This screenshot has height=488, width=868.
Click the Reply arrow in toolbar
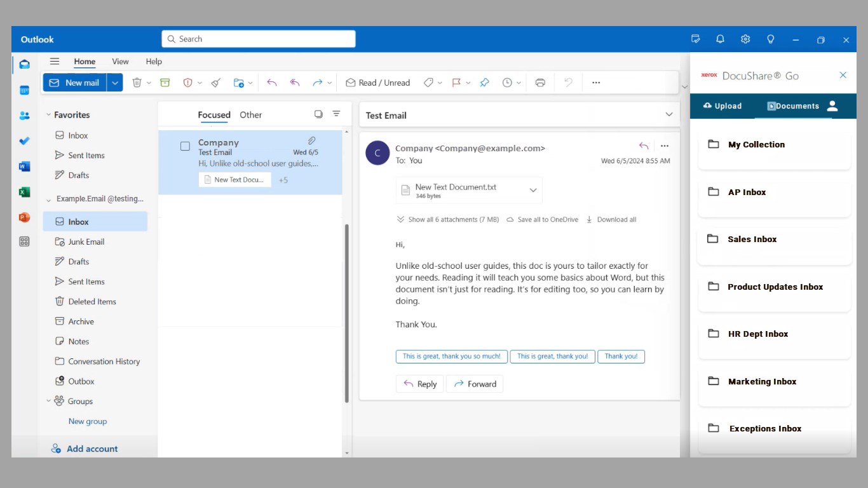[x=272, y=83]
